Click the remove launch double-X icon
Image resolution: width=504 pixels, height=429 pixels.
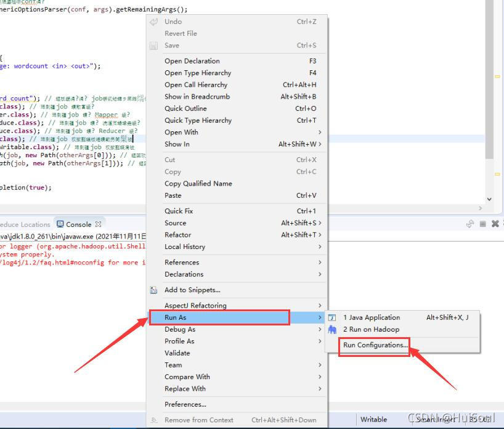[495, 224]
